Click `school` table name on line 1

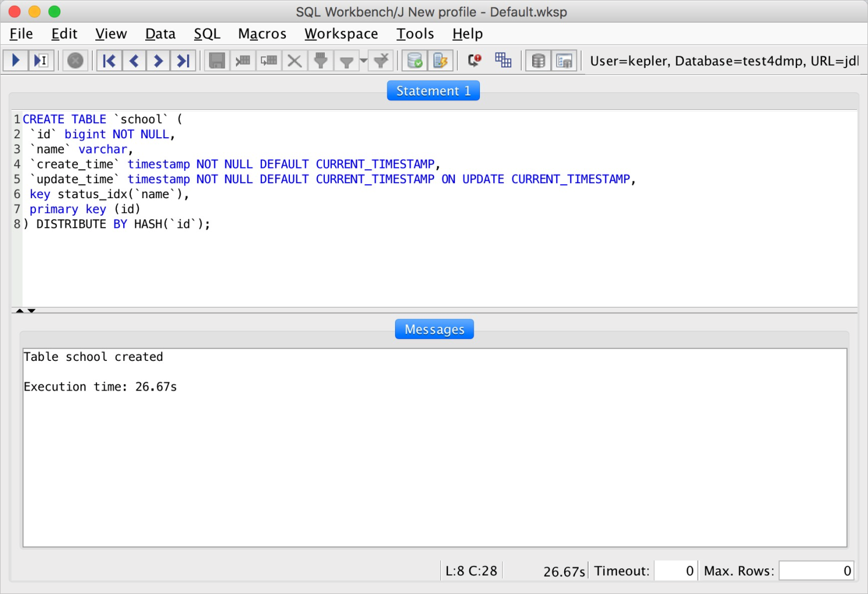point(141,119)
